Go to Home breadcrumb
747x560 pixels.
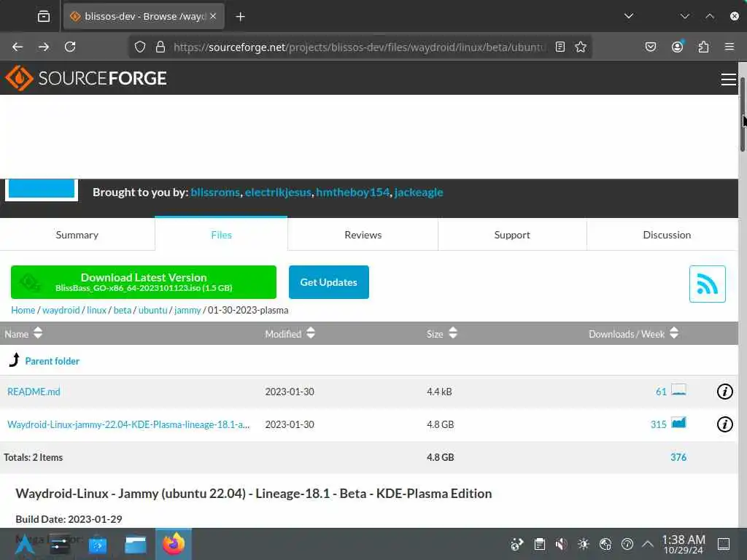pos(23,310)
